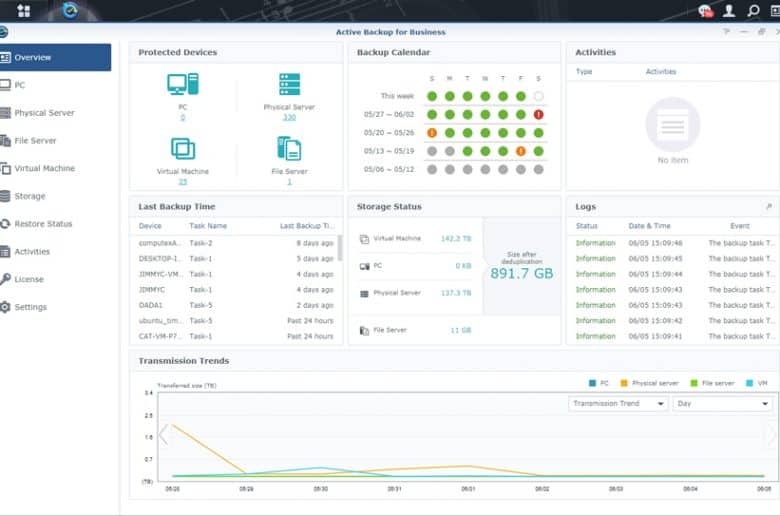Open the notifications chat icon

click(x=705, y=10)
